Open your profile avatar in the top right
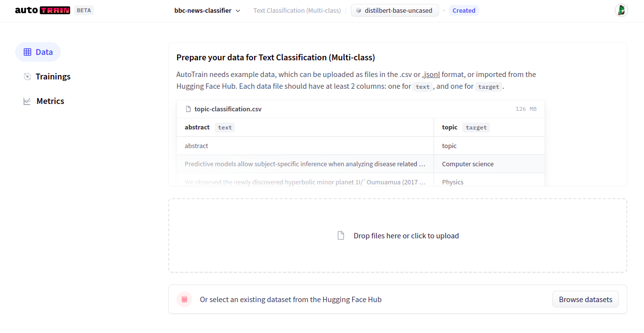 (x=621, y=9)
